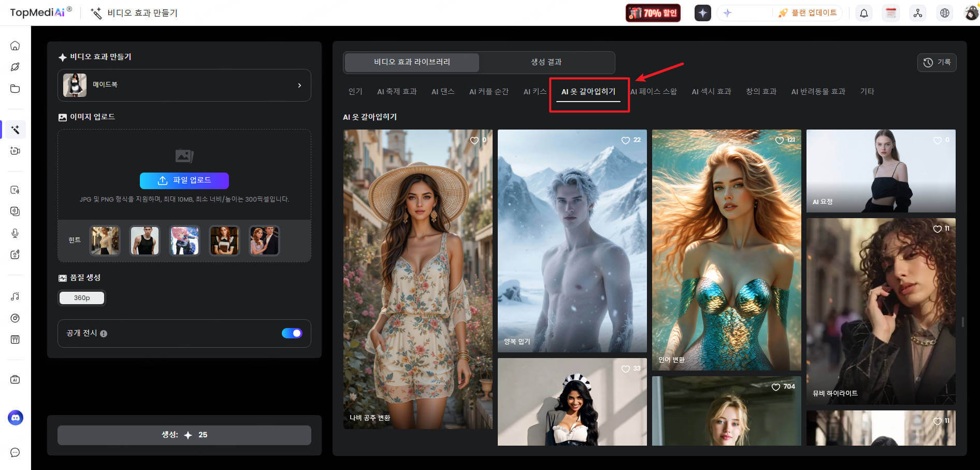Click the music note sidebar icon
Screen dimensions: 980x470
point(15,296)
